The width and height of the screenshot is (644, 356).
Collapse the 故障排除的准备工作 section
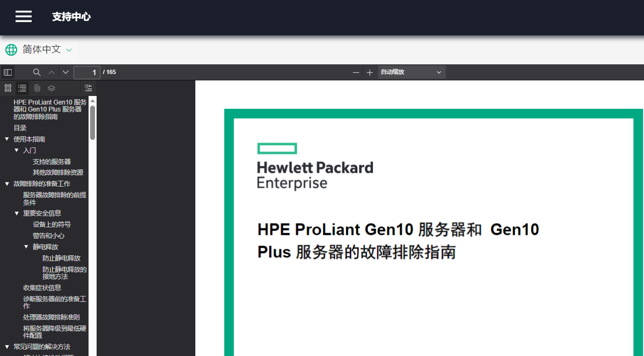7,184
